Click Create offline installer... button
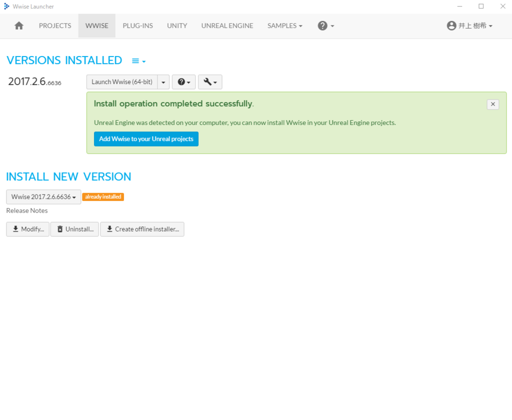The image size is (512, 420). [142, 229]
